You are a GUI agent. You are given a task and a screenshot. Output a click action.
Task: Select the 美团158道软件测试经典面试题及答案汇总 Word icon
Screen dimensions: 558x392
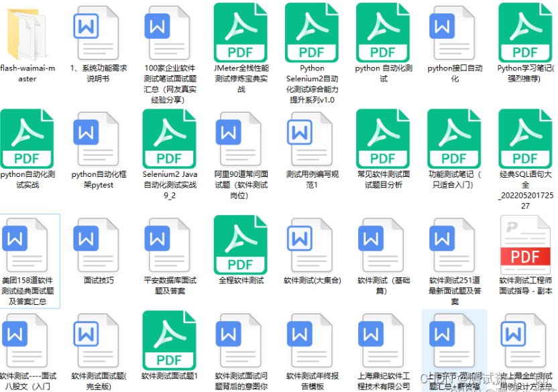(25, 245)
